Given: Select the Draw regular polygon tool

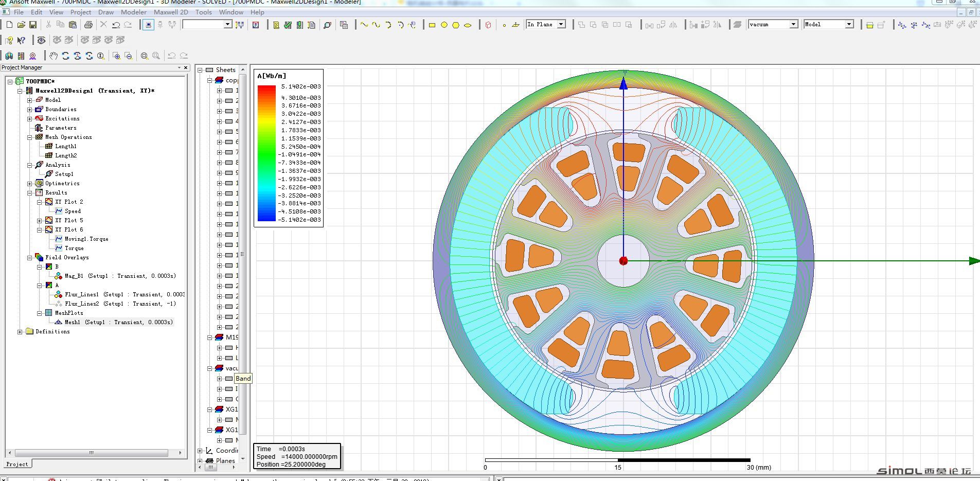Looking at the screenshot, I should [x=456, y=25].
